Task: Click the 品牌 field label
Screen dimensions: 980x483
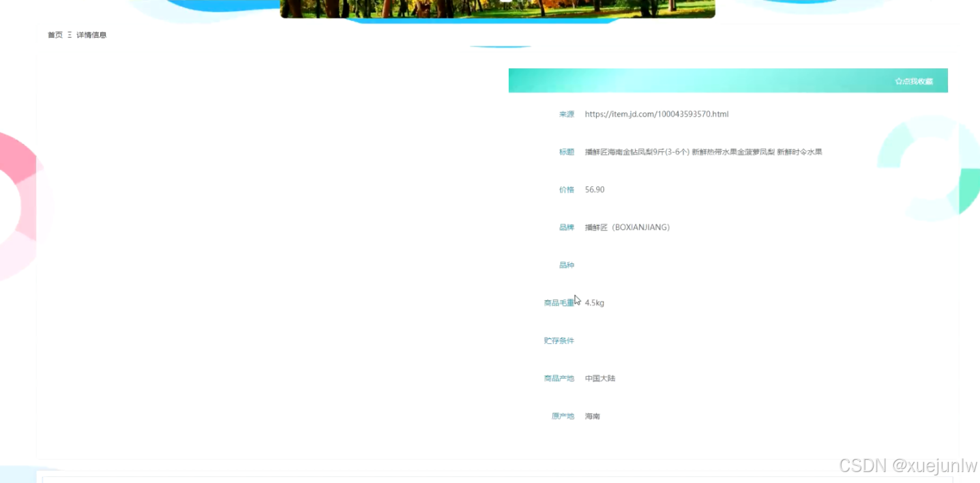Action: click(567, 227)
